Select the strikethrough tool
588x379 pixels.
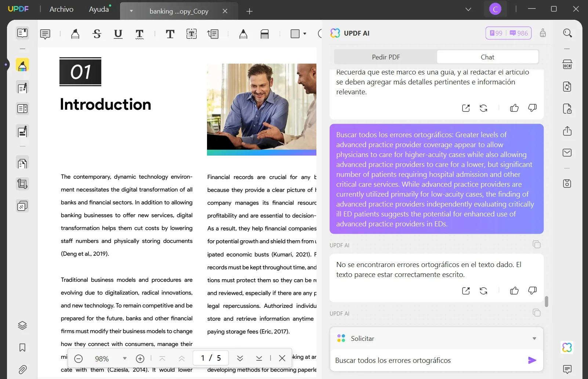coord(97,34)
